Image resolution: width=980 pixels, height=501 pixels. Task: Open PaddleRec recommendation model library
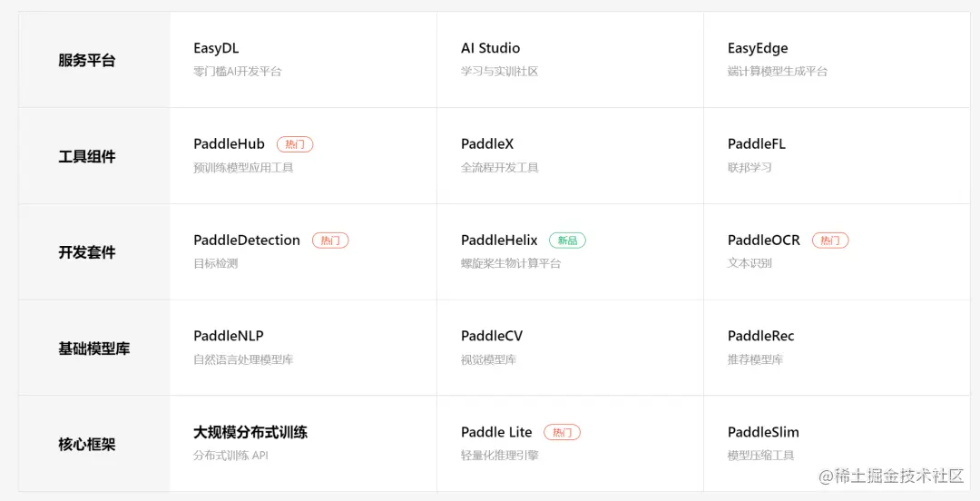tap(760, 336)
